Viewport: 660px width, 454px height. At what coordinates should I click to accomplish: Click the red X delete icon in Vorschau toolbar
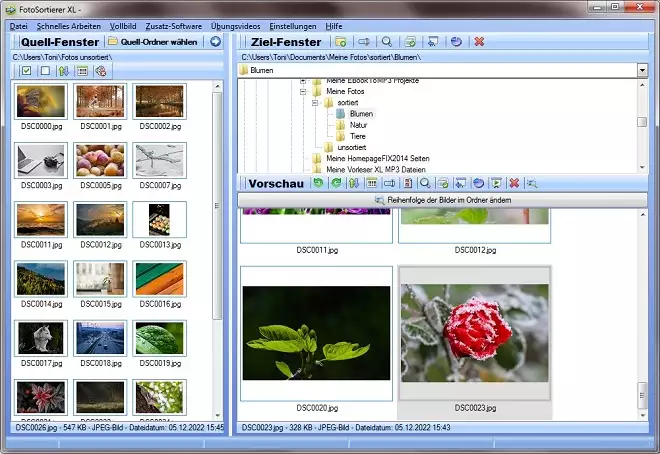[x=513, y=184]
